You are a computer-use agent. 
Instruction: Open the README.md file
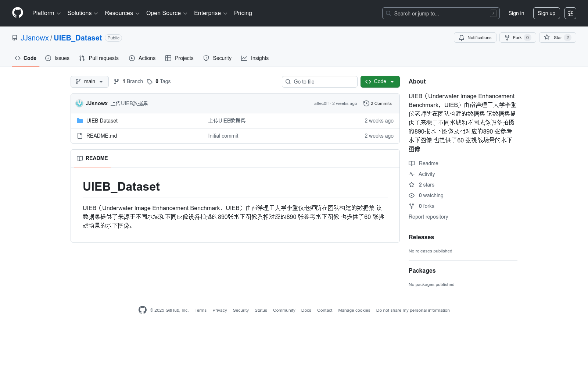[x=101, y=136]
